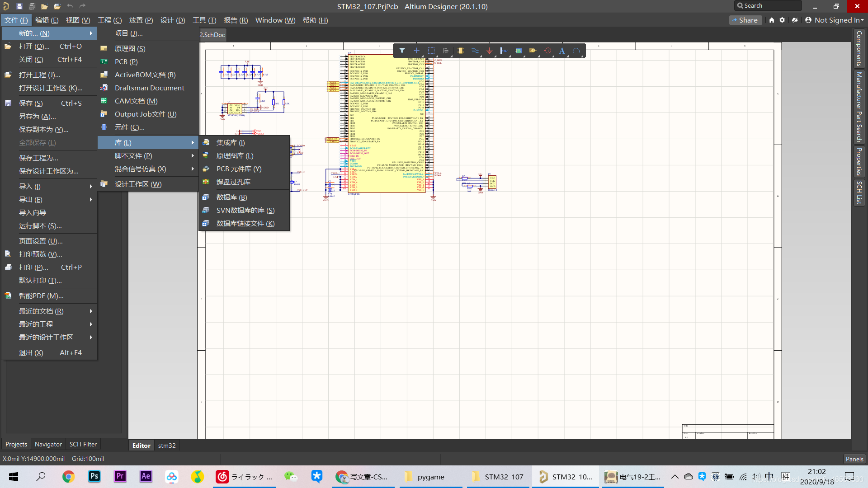Open the Components side panel tab

point(859,48)
